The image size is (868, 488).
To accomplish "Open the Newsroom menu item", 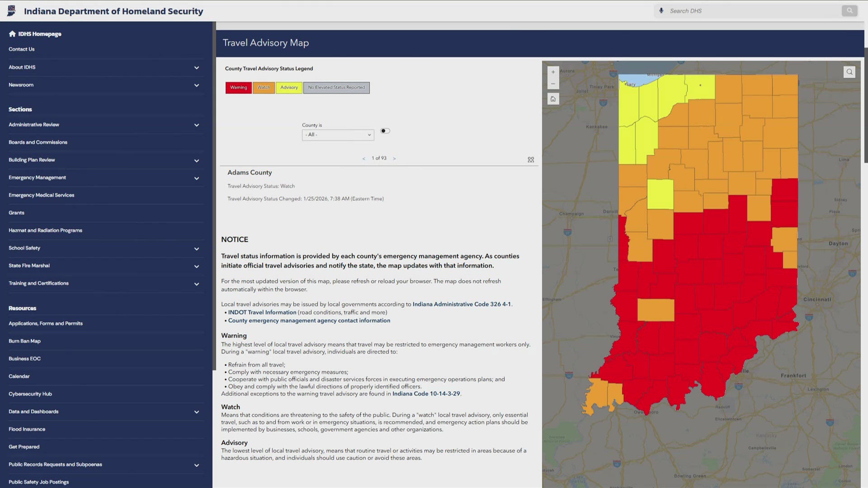I will click(x=21, y=84).
